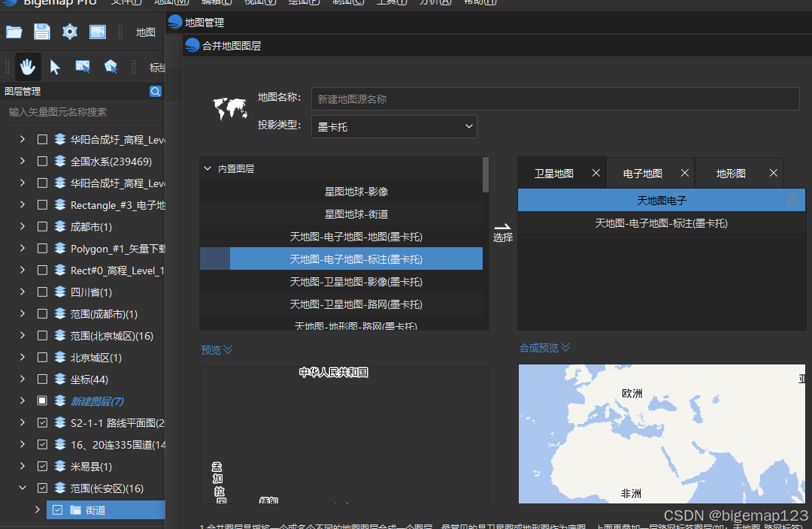The image size is (812, 529).
Task: Close the 地形图 tab
Action: tap(774, 173)
